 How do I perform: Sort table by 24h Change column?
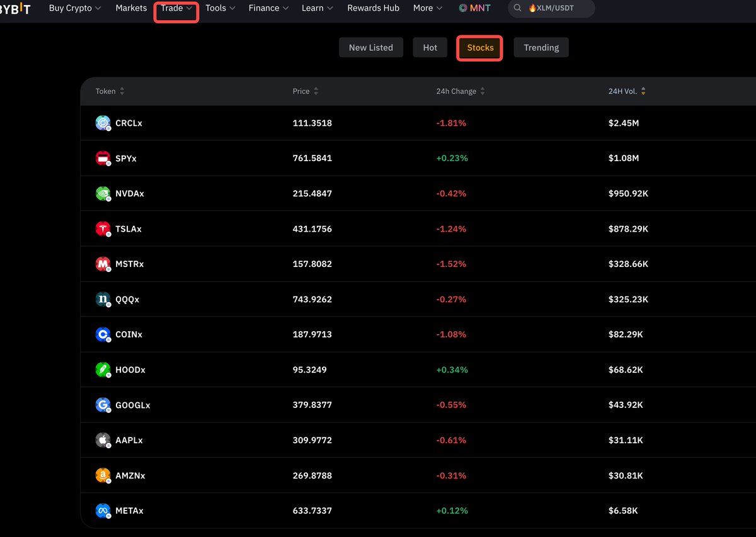click(x=461, y=91)
